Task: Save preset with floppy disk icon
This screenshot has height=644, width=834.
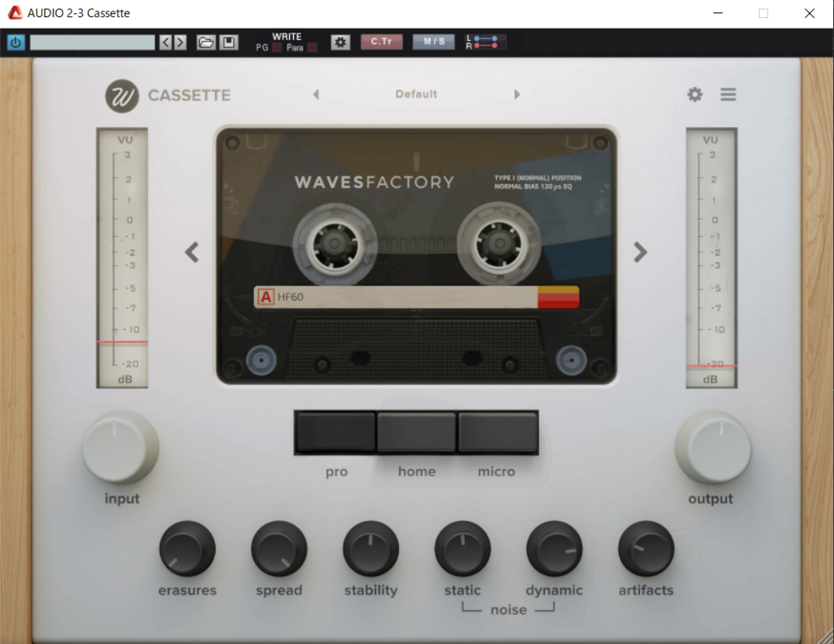Action: pos(229,42)
